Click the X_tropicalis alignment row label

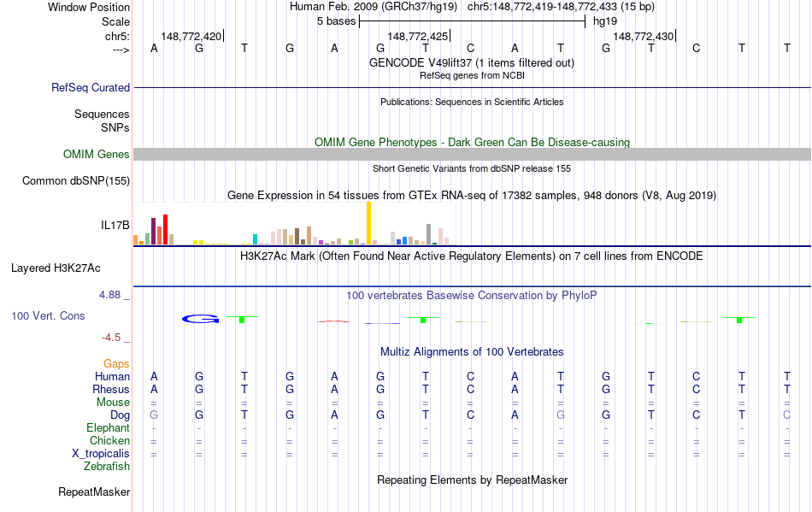click(x=101, y=454)
